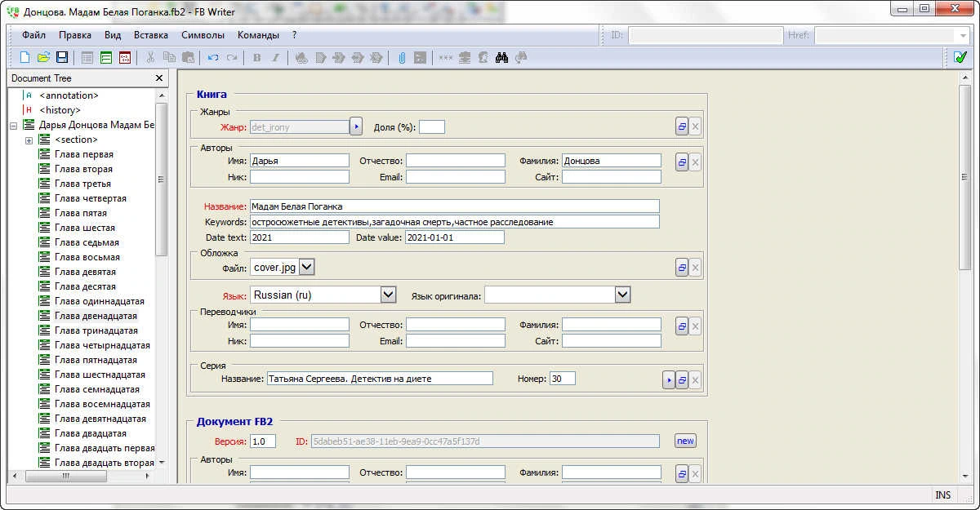Image resolution: width=980 pixels, height=510 pixels.
Task: Open the Href dropdown in the toolbar
Action: point(962,36)
